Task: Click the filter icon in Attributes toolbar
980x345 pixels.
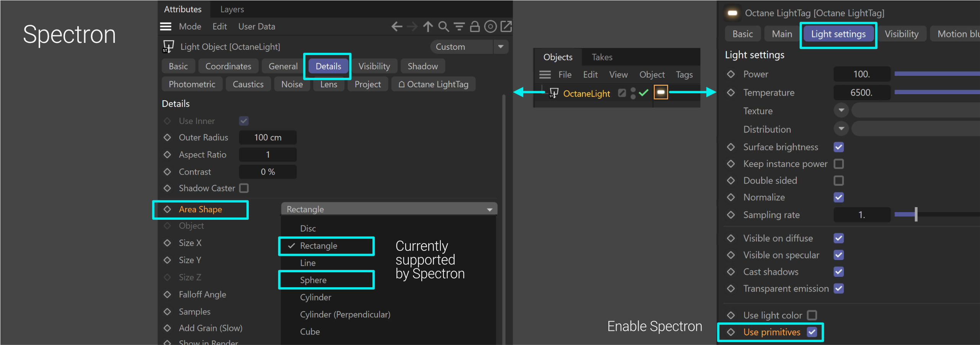Action: click(x=459, y=26)
